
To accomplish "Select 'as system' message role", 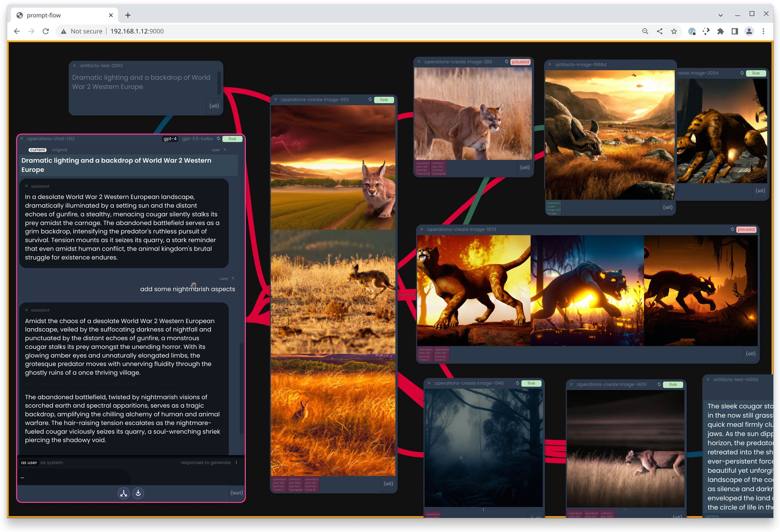I will (51, 463).
